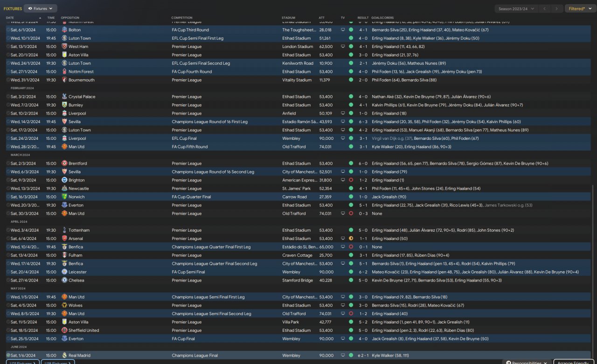
Task: Toggle the selection circle for the Real Madrid fixture
Action: pyautogui.click(x=8, y=356)
